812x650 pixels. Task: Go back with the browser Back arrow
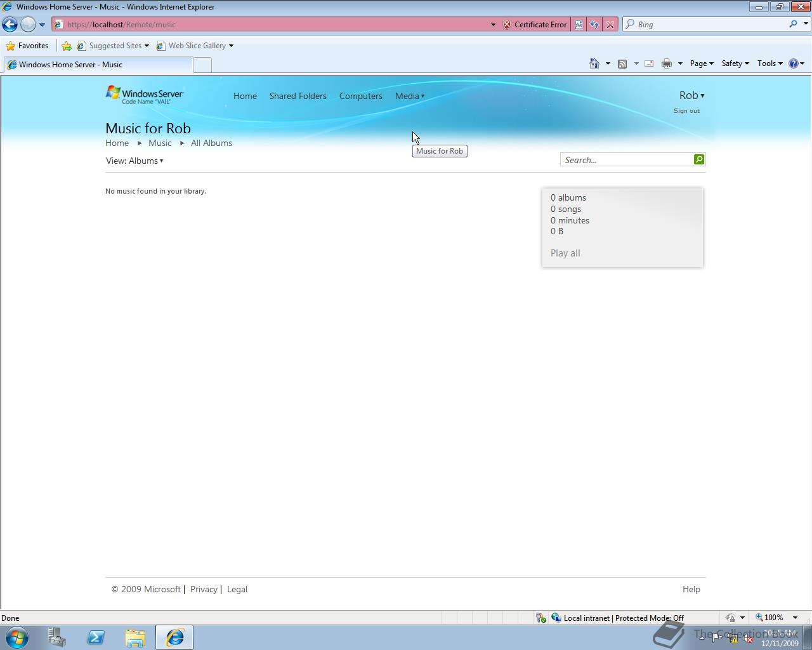pos(10,24)
